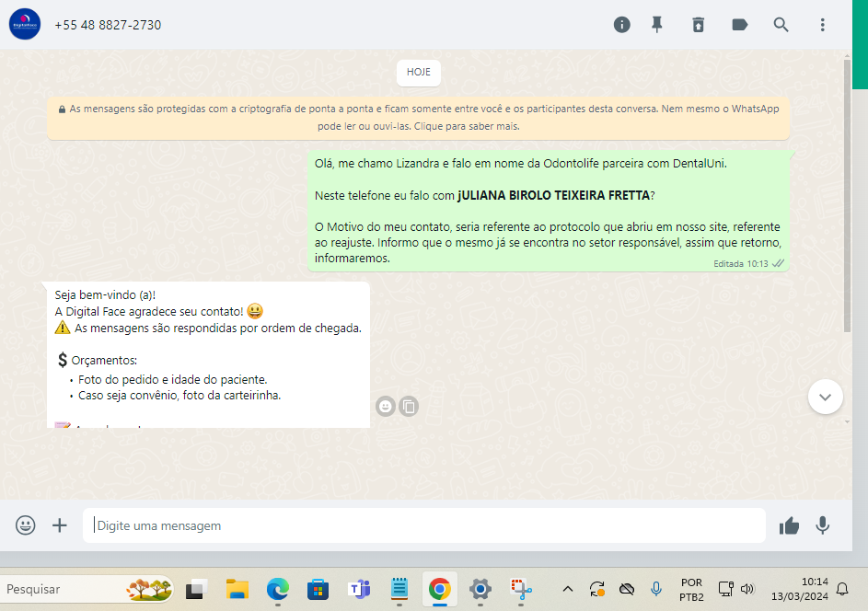Jump to latest messages with down arrow
The image size is (868, 611).
(x=826, y=397)
